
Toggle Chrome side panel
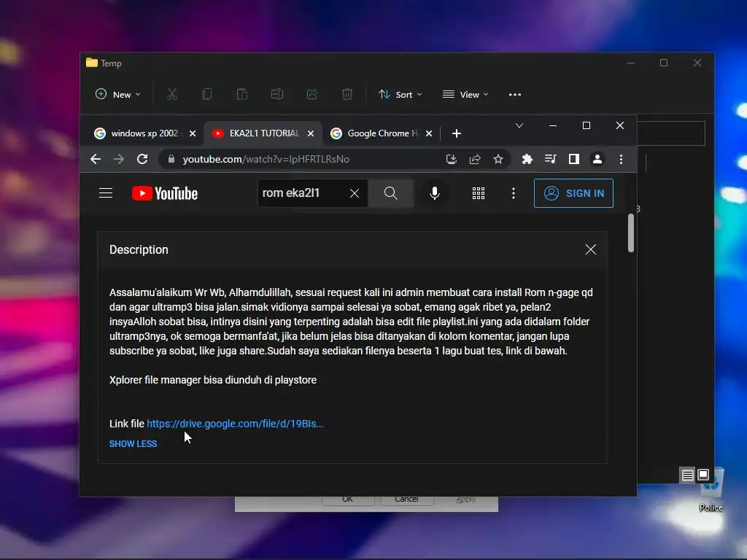(x=573, y=159)
